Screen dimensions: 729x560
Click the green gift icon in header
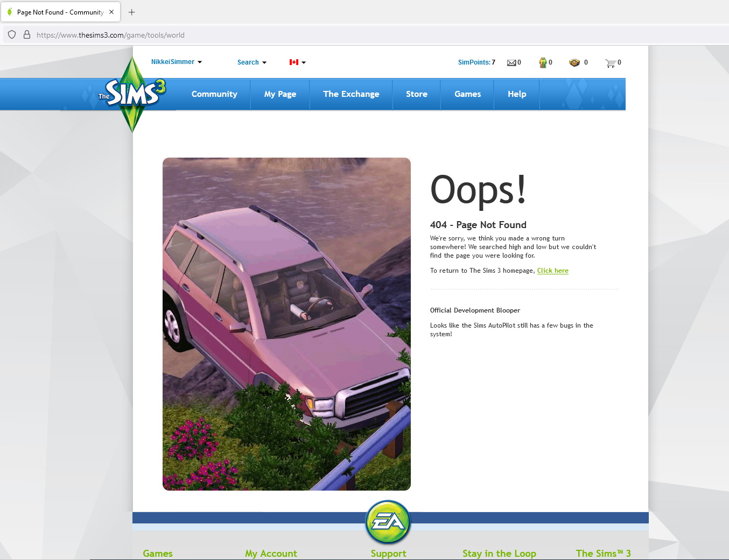pyautogui.click(x=543, y=62)
